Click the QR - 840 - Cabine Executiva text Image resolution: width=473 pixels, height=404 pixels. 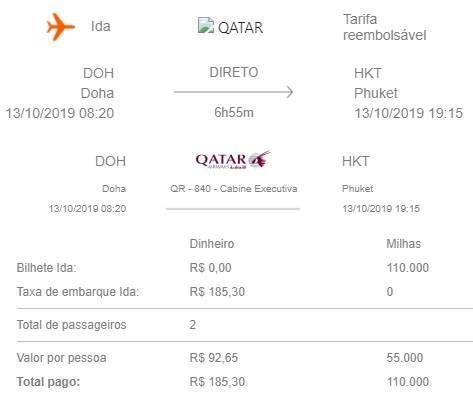click(x=233, y=189)
